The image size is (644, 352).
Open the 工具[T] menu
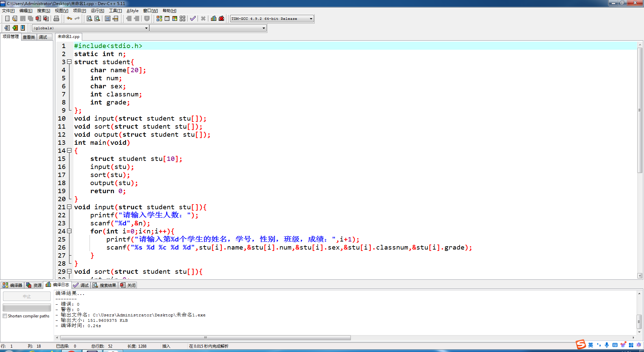[x=115, y=11]
